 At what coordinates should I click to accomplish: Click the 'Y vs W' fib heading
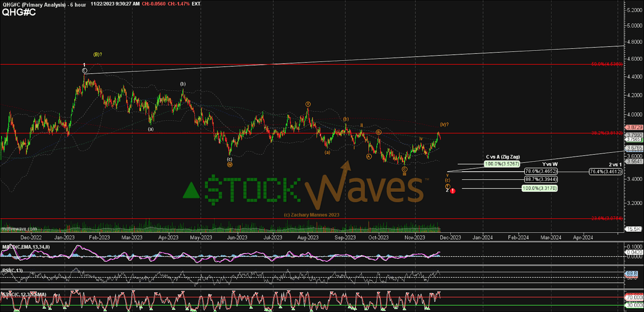coord(549,164)
